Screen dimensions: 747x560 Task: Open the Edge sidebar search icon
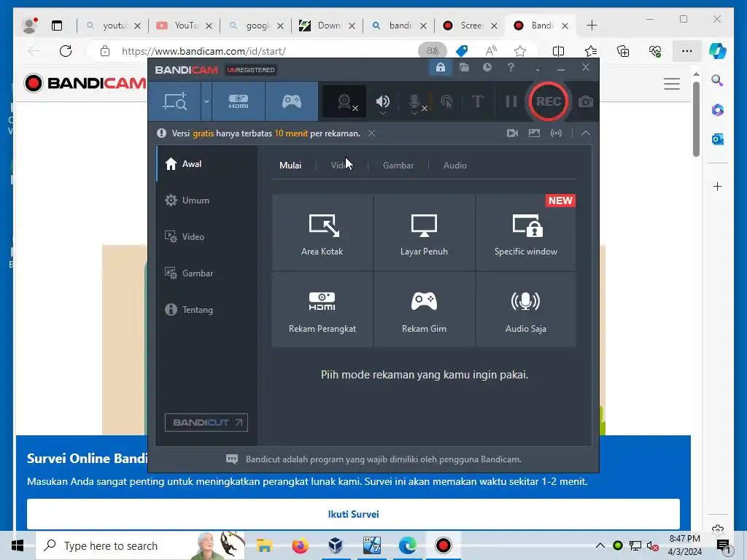(718, 80)
